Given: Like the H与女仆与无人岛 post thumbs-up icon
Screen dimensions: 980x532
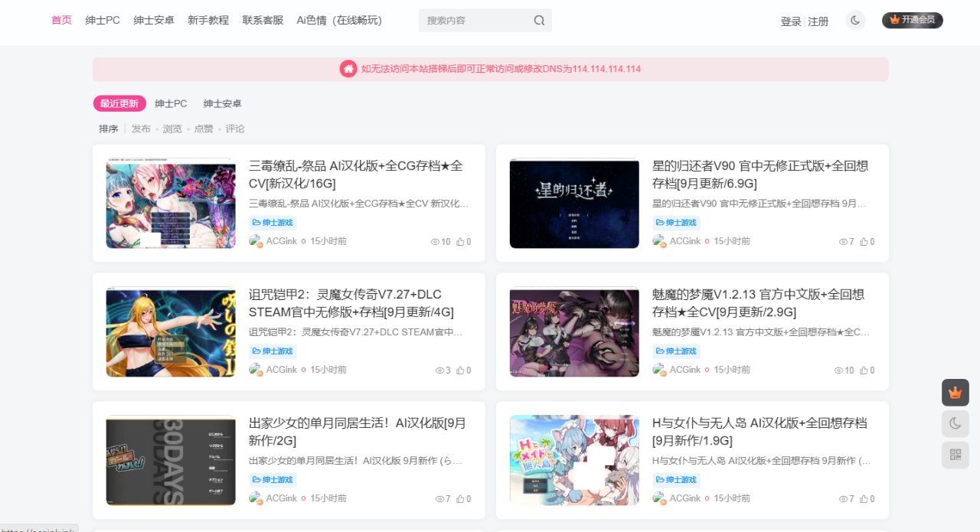Looking at the screenshot, I should pyautogui.click(x=864, y=499).
